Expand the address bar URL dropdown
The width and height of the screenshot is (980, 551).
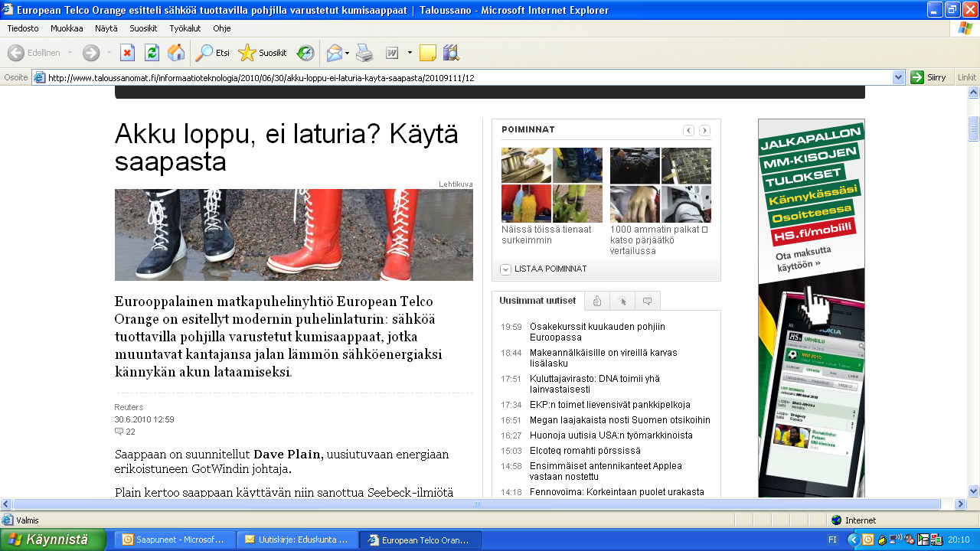click(899, 77)
